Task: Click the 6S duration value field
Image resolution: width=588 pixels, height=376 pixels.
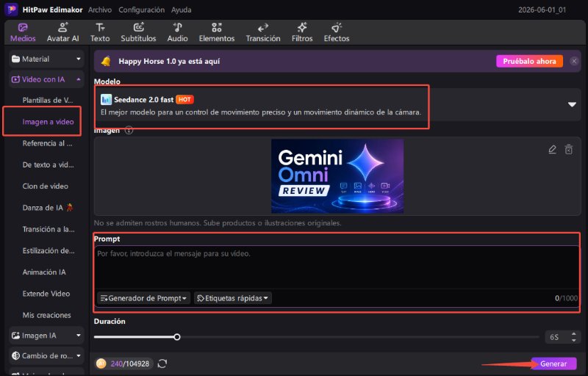Action: [x=556, y=337]
